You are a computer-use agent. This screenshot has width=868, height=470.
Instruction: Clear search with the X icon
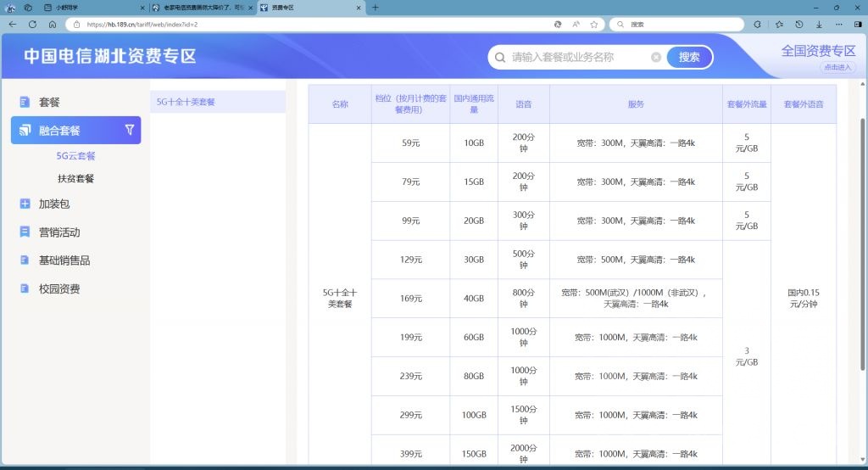(656, 58)
